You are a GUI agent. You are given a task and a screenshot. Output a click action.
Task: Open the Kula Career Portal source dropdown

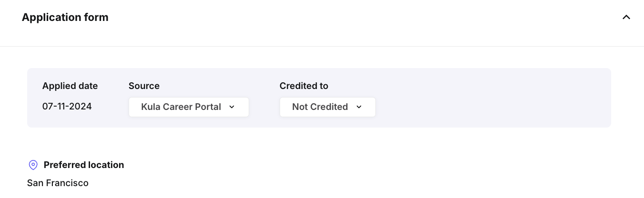coord(189,107)
